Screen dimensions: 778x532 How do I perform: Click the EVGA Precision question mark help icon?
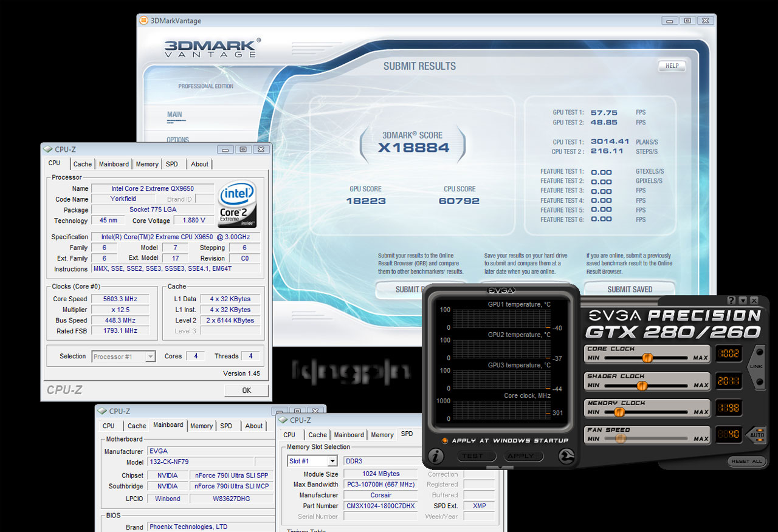click(731, 300)
